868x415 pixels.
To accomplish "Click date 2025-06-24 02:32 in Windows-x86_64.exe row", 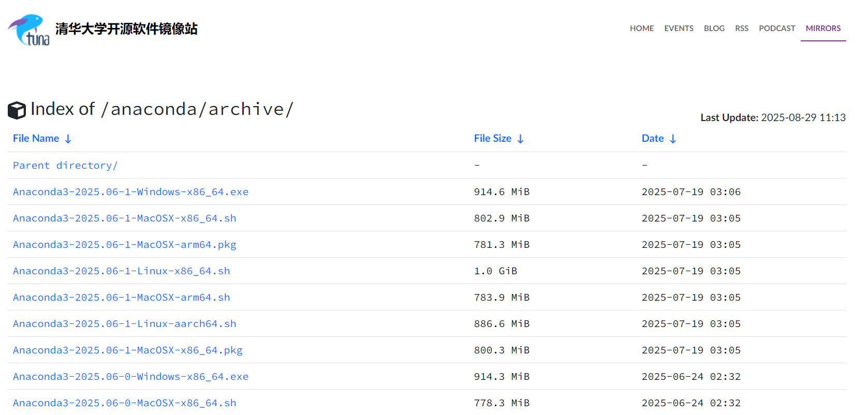I will (691, 376).
